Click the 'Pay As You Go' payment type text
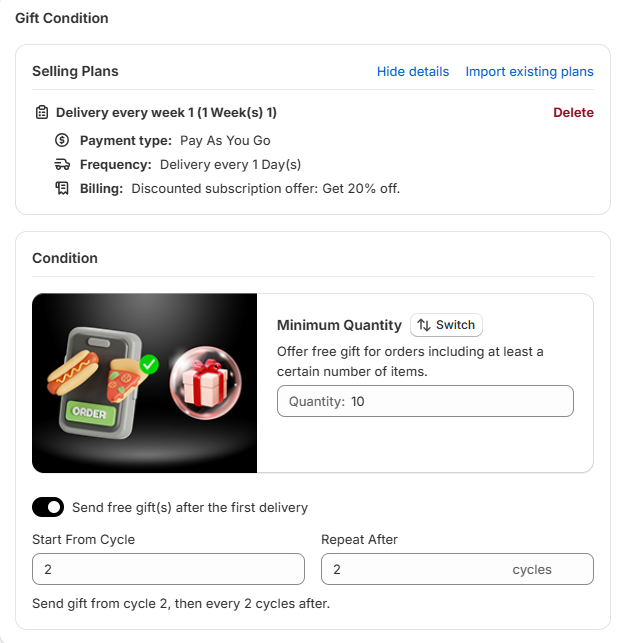 [225, 140]
